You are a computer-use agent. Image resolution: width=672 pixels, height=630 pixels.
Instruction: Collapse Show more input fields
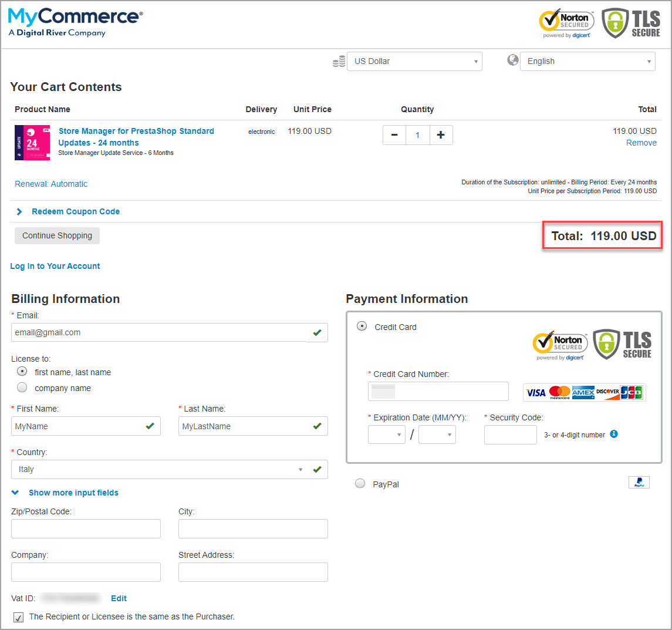65,493
